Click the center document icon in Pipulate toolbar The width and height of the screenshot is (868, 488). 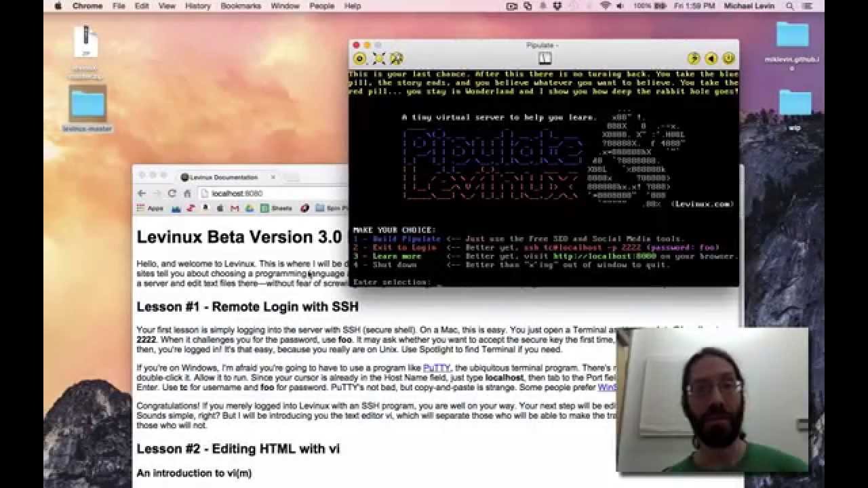[x=545, y=59]
